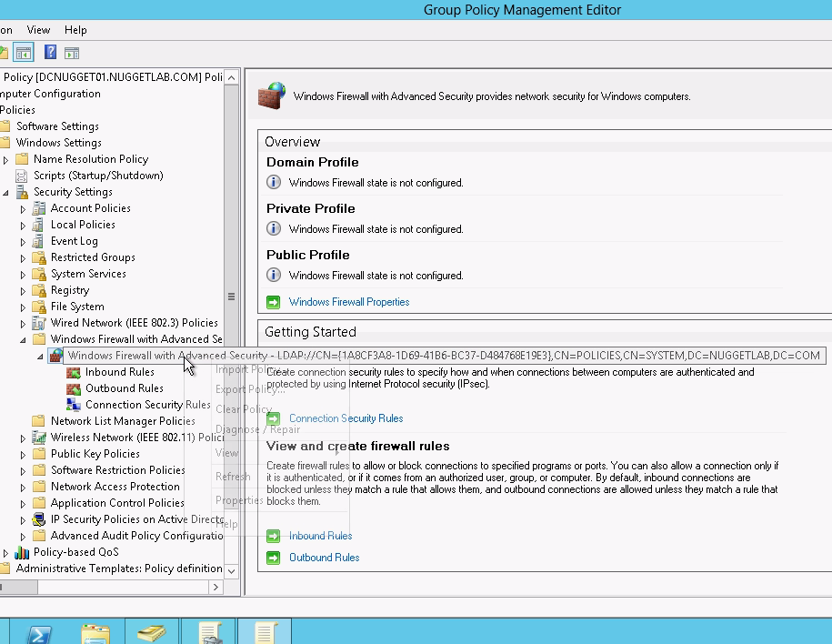Click the Help question mark toolbar icon

coord(50,52)
